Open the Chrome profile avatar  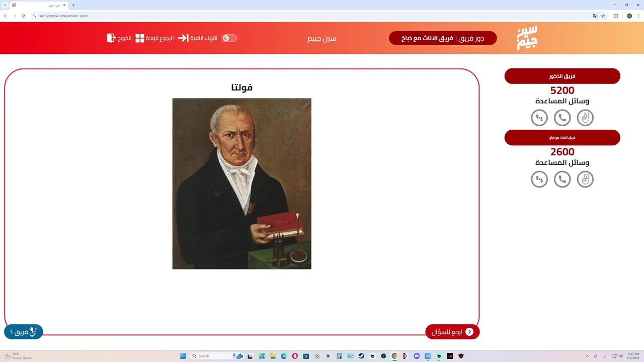pyautogui.click(x=629, y=16)
